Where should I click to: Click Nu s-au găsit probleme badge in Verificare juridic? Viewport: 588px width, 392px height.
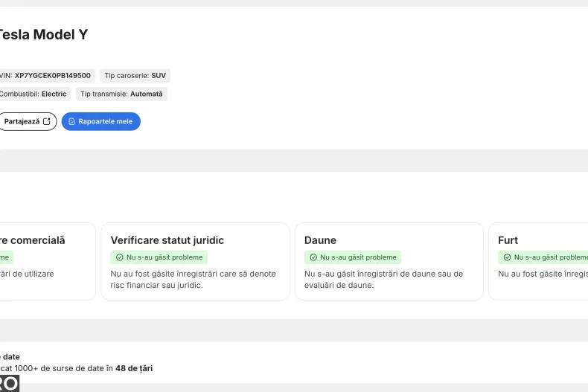[159, 257]
